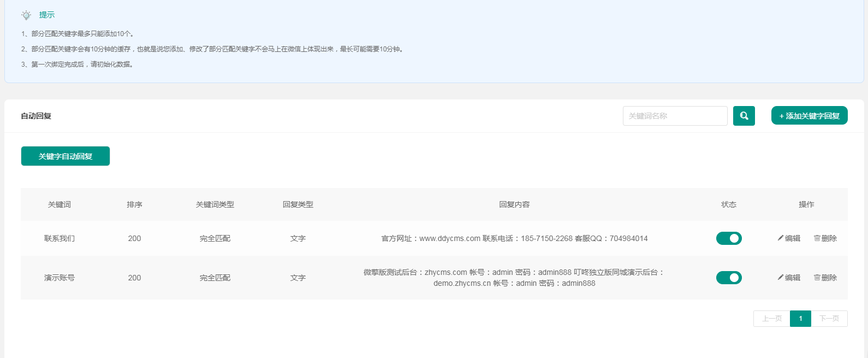The height and width of the screenshot is (358, 868).
Task: Select page 1 in pagination
Action: pos(800,319)
